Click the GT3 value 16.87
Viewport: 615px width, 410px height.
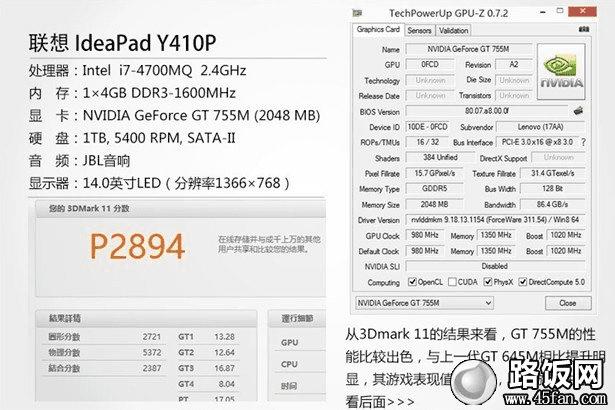[x=224, y=368]
